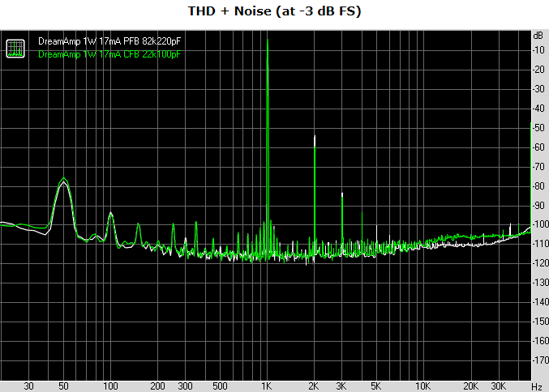Click the -50 dB axis label
Viewport: 549px width, 392px height.
tap(539, 128)
